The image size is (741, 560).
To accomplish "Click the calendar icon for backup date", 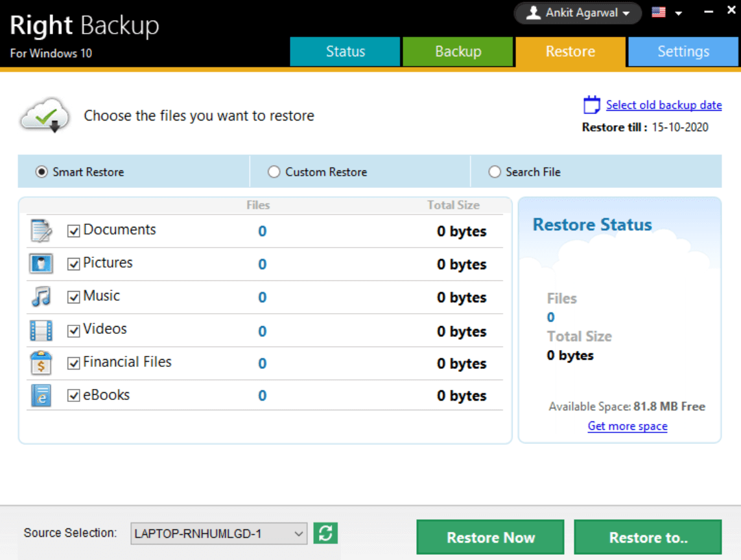I will (x=591, y=105).
